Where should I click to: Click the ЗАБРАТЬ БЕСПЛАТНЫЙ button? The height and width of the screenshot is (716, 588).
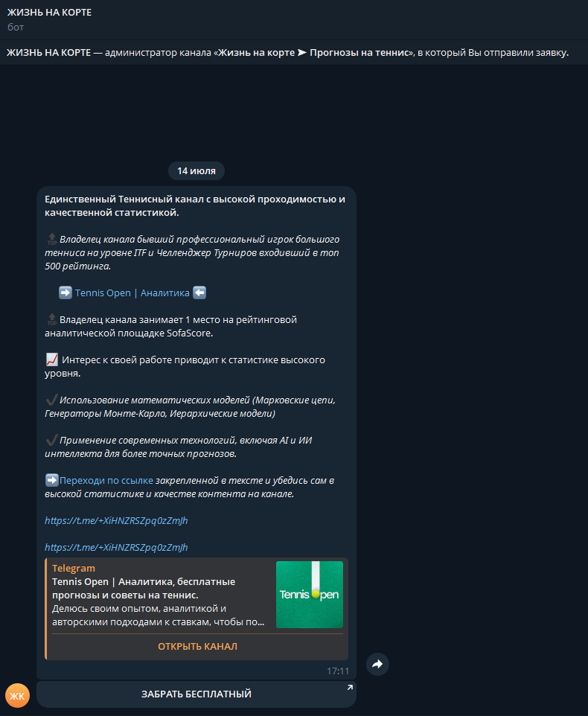pos(196,694)
